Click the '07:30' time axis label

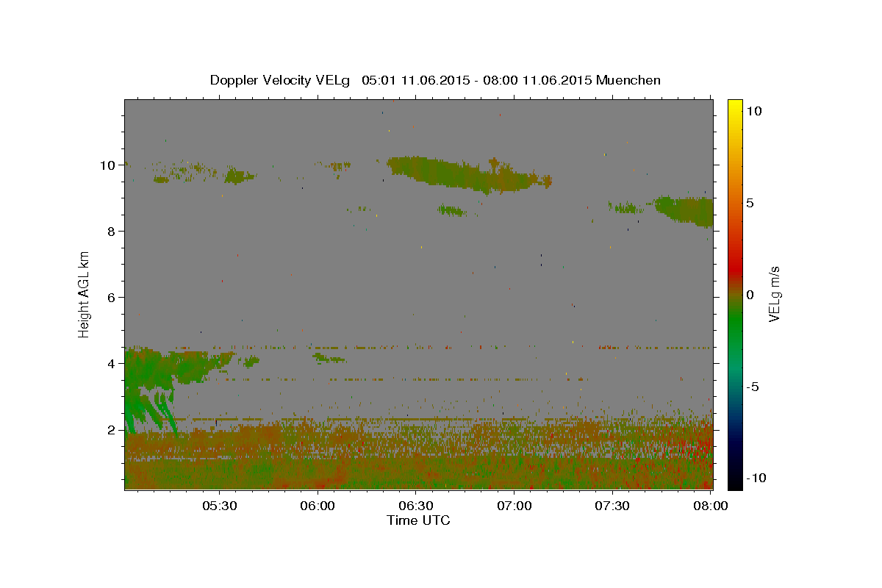coord(613,506)
